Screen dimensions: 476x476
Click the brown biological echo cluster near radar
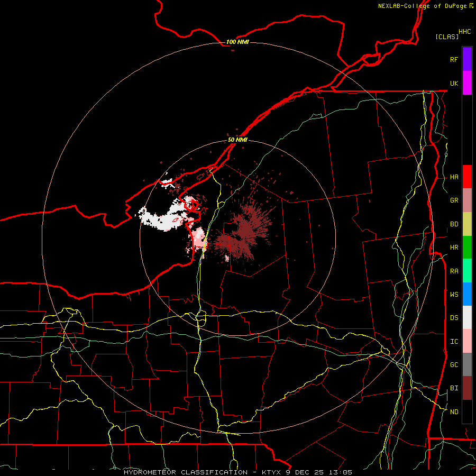pos(246,231)
